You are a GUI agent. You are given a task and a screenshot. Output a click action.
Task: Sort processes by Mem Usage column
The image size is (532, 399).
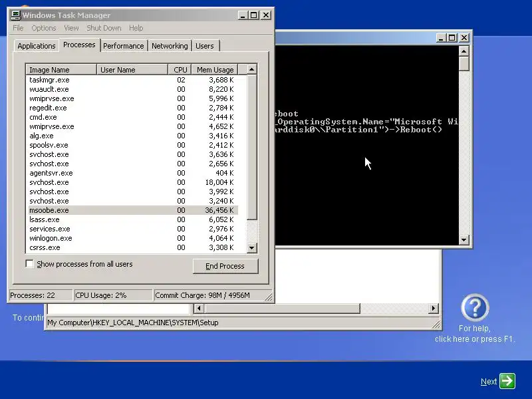(x=215, y=70)
